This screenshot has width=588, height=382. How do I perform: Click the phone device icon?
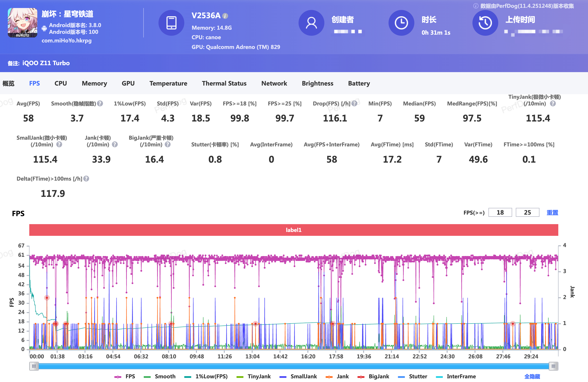click(171, 23)
